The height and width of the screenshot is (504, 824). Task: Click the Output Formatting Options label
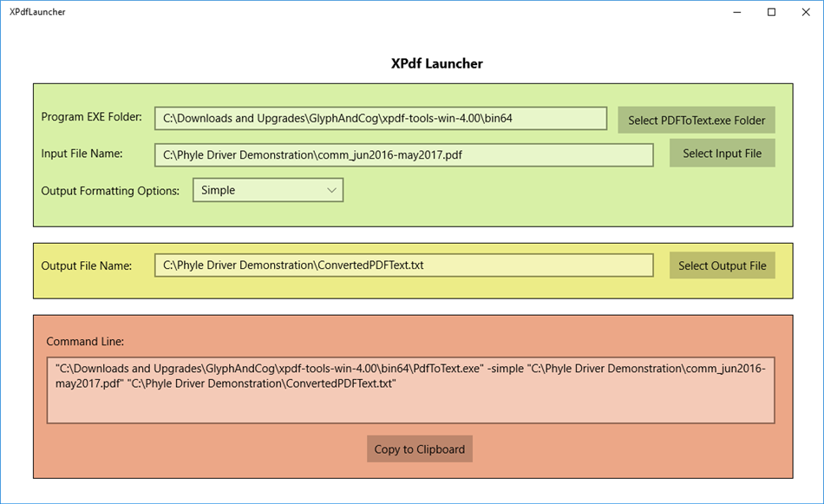[110, 190]
